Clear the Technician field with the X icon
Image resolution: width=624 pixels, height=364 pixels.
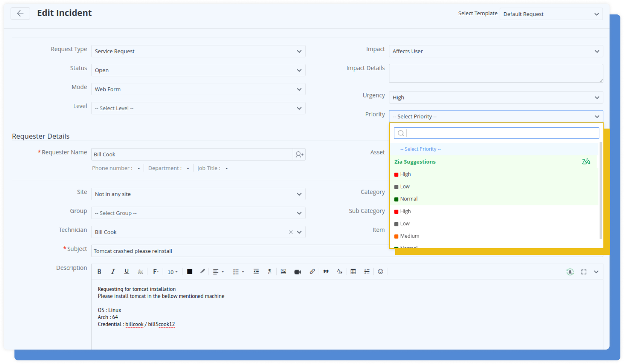291,232
